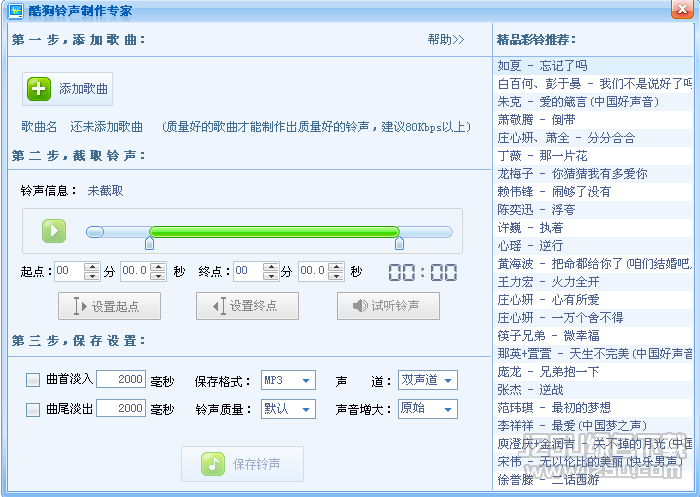Click the green plus add-song icon
The height and width of the screenshot is (497, 700).
pos(39,89)
